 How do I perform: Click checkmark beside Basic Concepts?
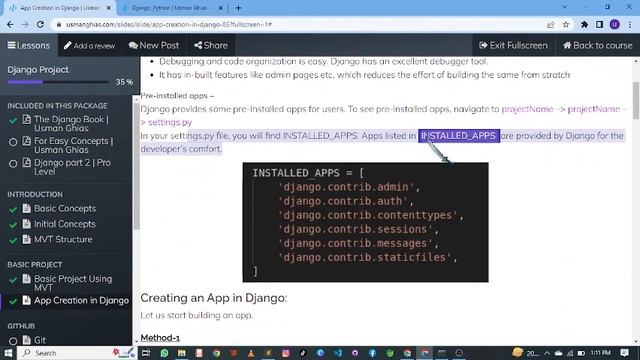coord(13,209)
